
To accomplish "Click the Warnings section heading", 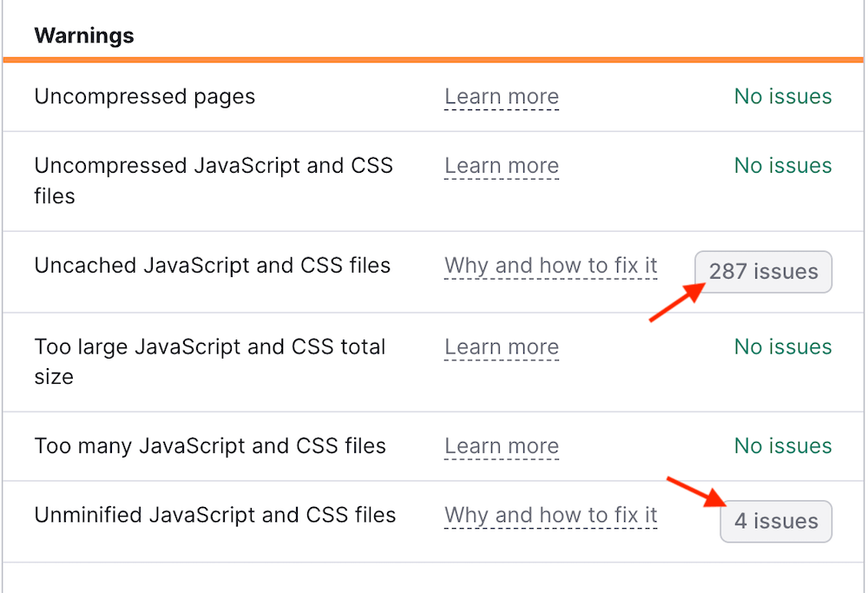I will [84, 36].
